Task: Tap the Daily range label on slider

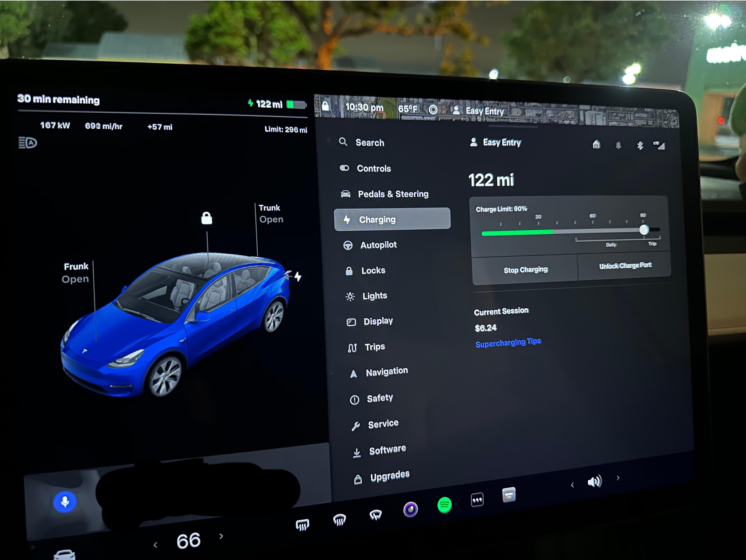Action: [x=611, y=245]
